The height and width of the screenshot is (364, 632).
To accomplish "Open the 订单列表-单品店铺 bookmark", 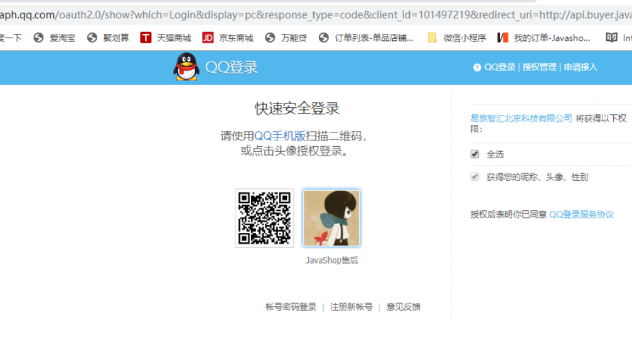I will 367,38.
